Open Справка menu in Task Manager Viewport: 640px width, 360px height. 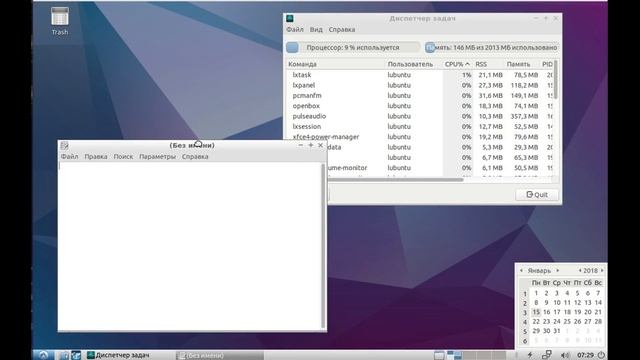click(x=342, y=30)
